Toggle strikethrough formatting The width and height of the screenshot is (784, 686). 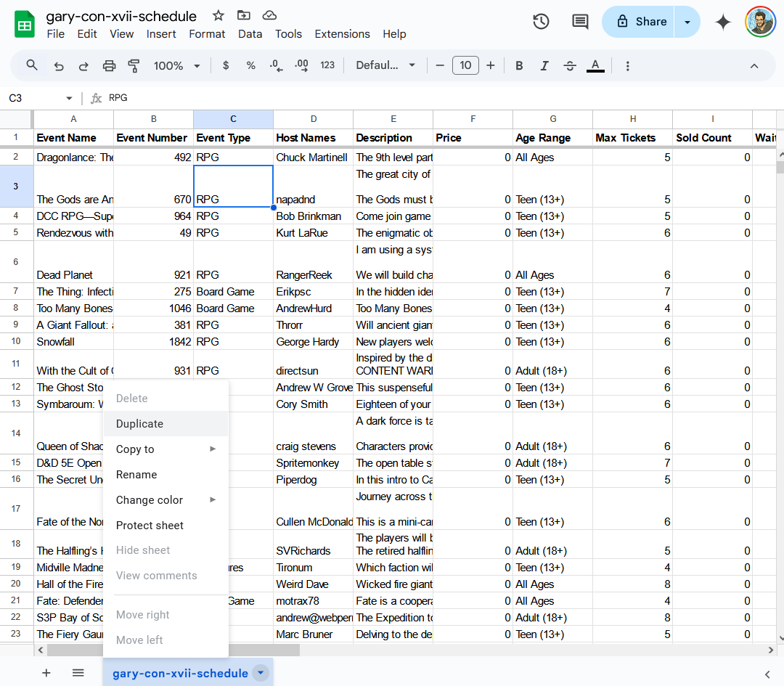click(570, 65)
